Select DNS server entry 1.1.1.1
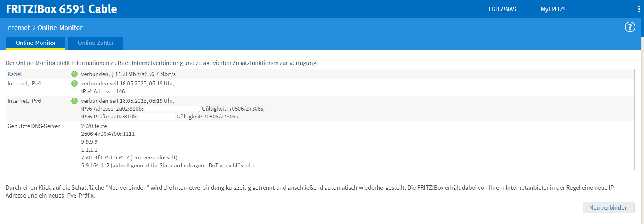644x224 pixels. 89,150
